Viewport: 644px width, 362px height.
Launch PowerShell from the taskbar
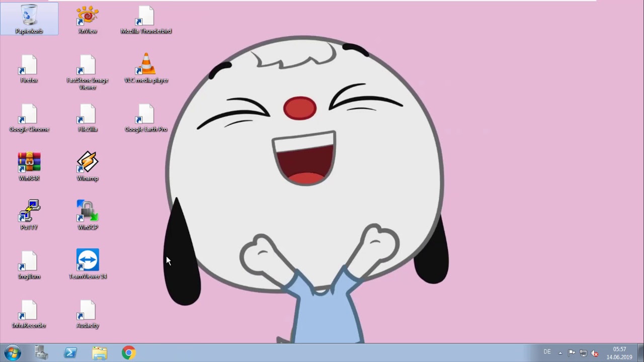click(x=70, y=353)
